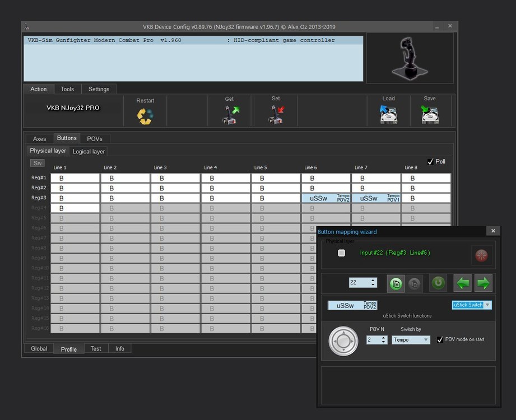Image resolution: width=516 pixels, height=420 pixels.
Task: Open the Info bottom tab
Action: 120,349
